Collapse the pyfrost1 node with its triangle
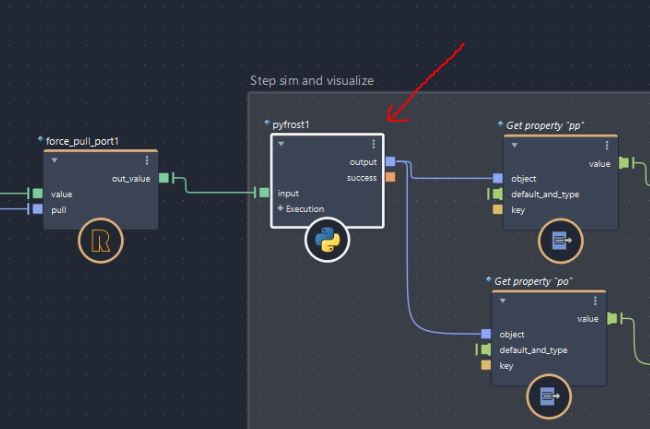Screen dimensions: 650x429 tap(282, 144)
